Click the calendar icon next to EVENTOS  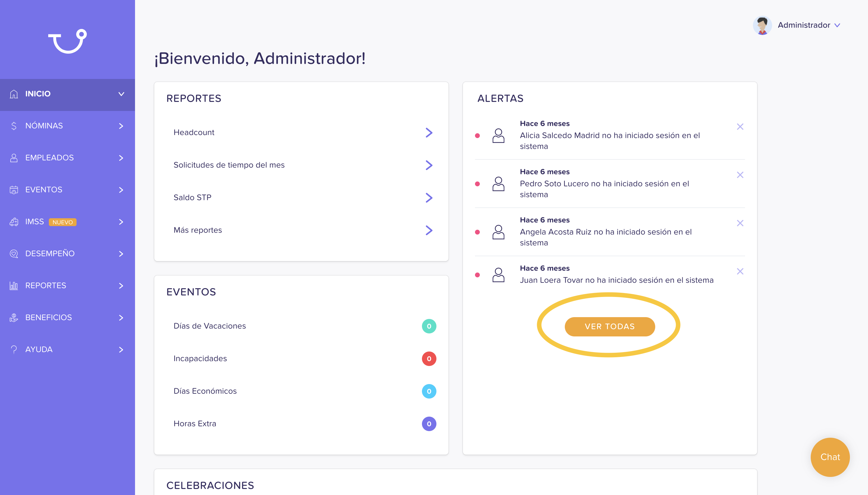(14, 190)
